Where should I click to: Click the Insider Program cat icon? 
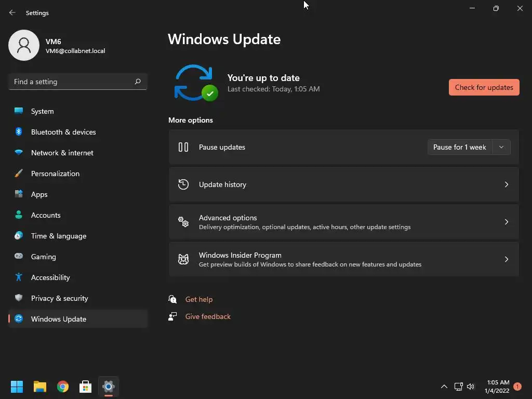(x=183, y=259)
